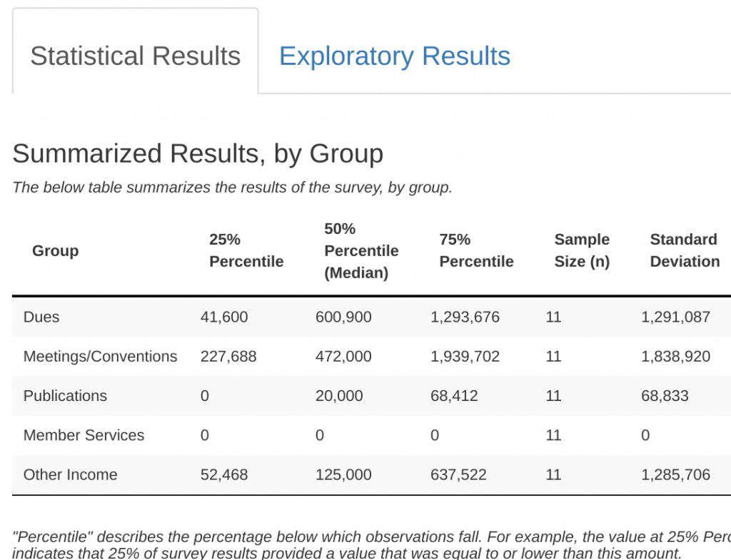Click the Group column header
The height and width of the screenshot is (560, 731).
click(55, 251)
